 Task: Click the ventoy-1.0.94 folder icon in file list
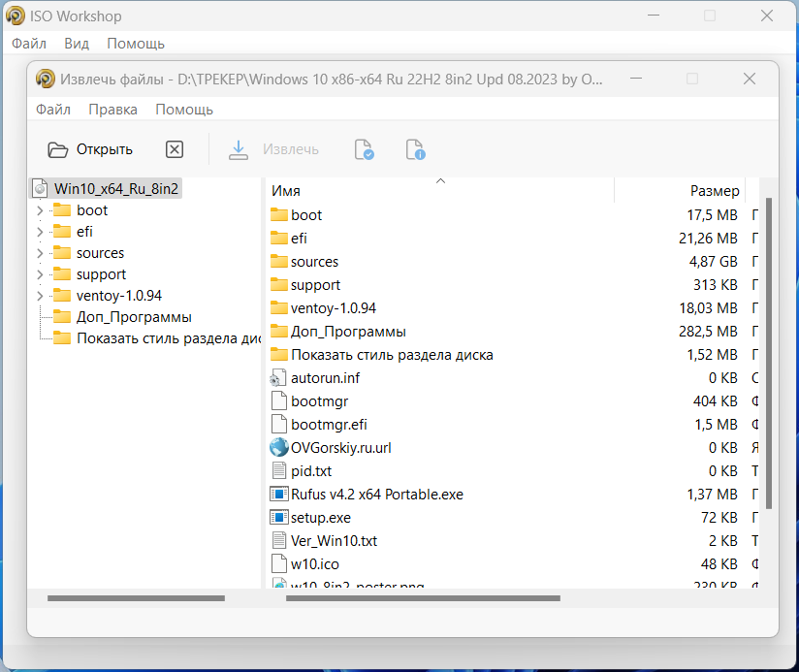(279, 308)
